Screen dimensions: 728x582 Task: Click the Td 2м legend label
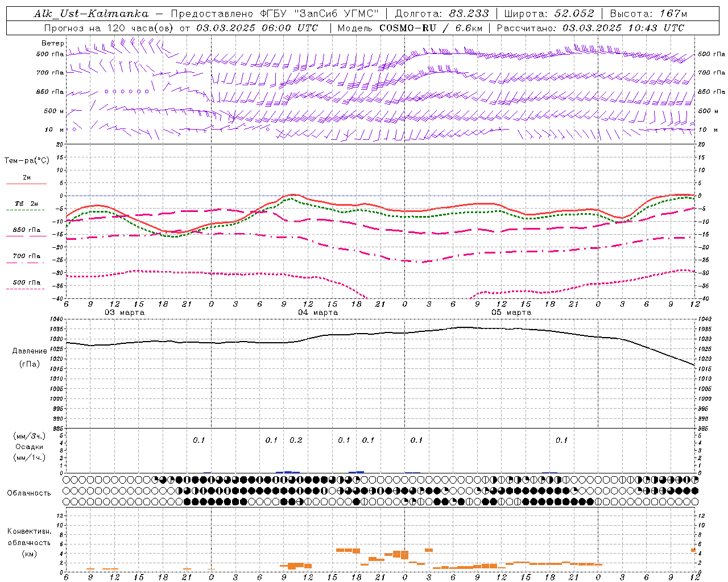coord(27,203)
